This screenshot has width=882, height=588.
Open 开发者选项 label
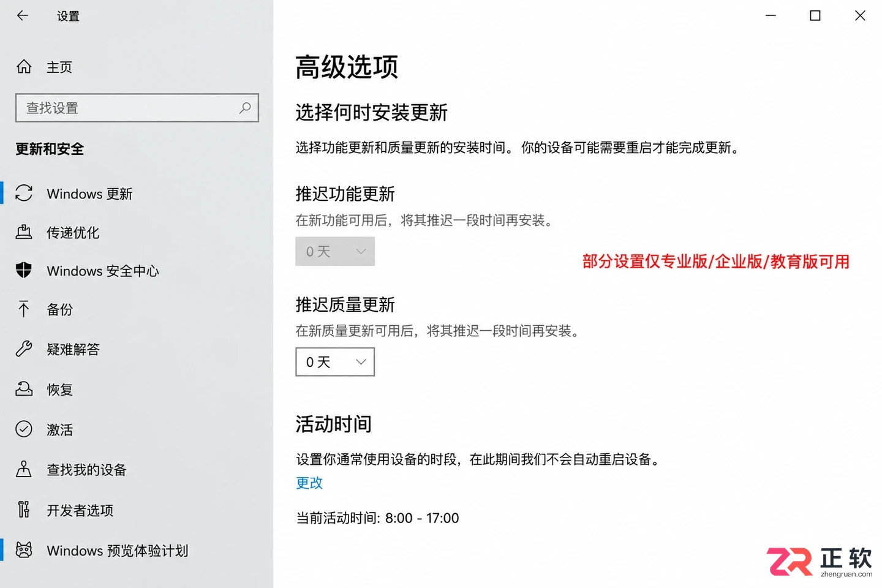coord(80,510)
